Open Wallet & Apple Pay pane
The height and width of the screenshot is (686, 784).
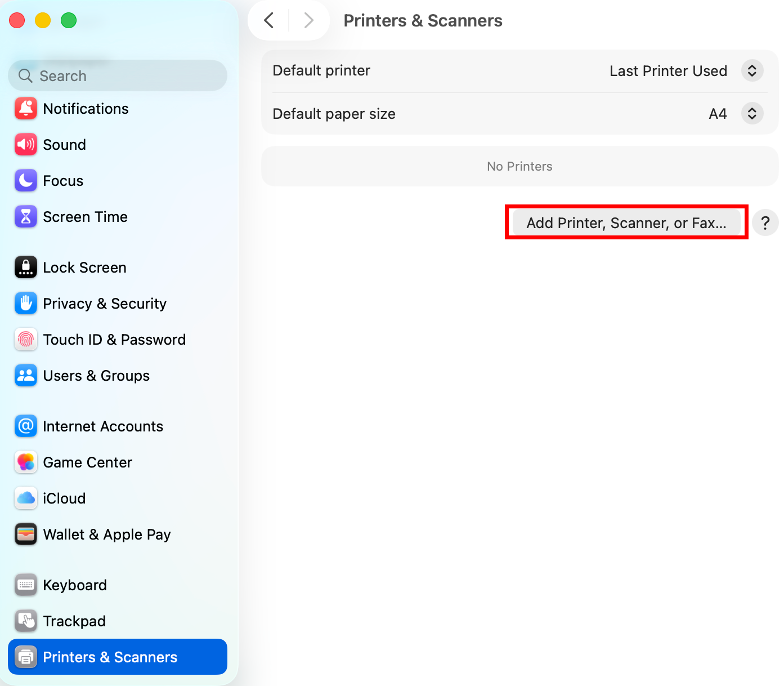pyautogui.click(x=107, y=534)
